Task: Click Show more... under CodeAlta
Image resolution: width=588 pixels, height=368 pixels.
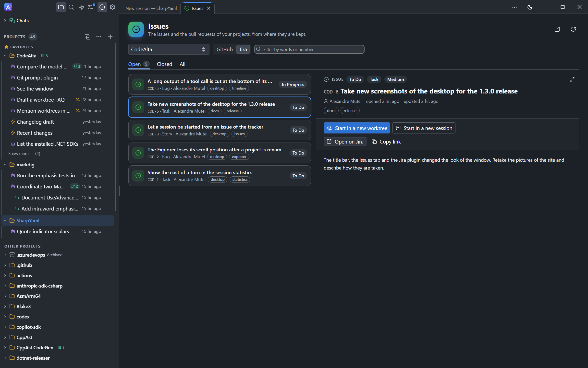Action: pyautogui.click(x=20, y=154)
